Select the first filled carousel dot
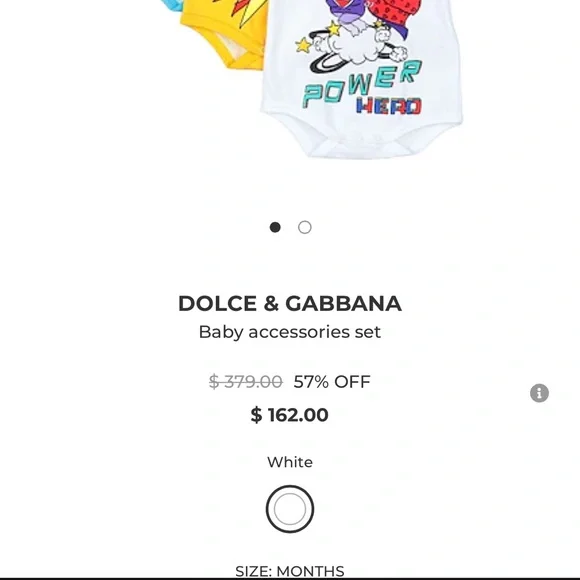 pos(275,227)
